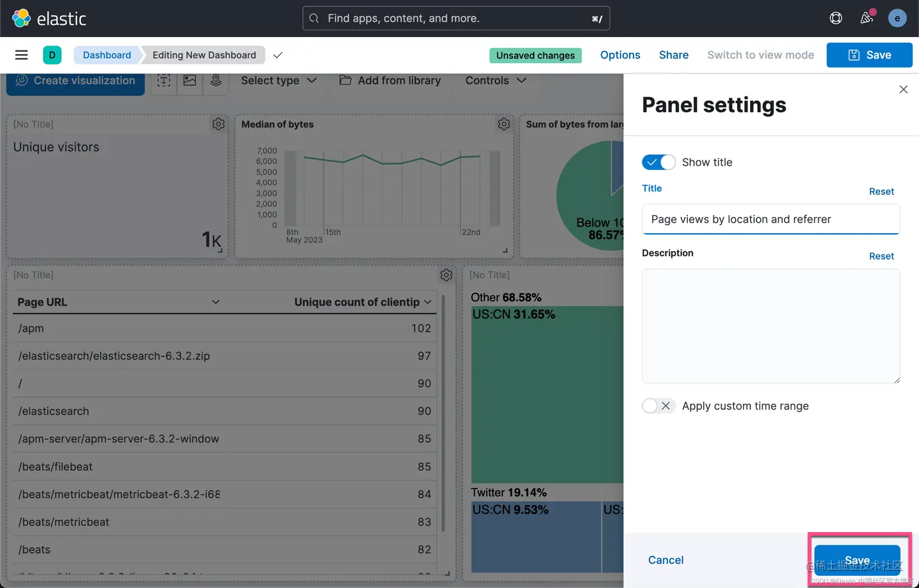Add an image panel via toolbar icon
919x588 pixels.
[190, 81]
